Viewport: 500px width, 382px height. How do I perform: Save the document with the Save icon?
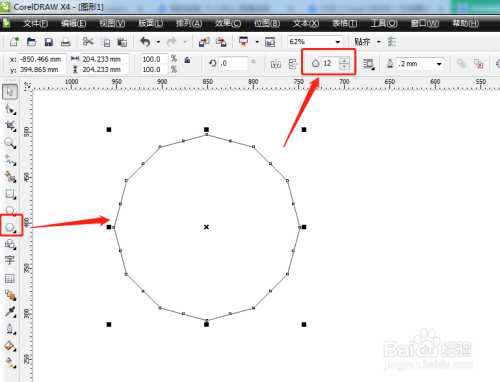point(49,42)
